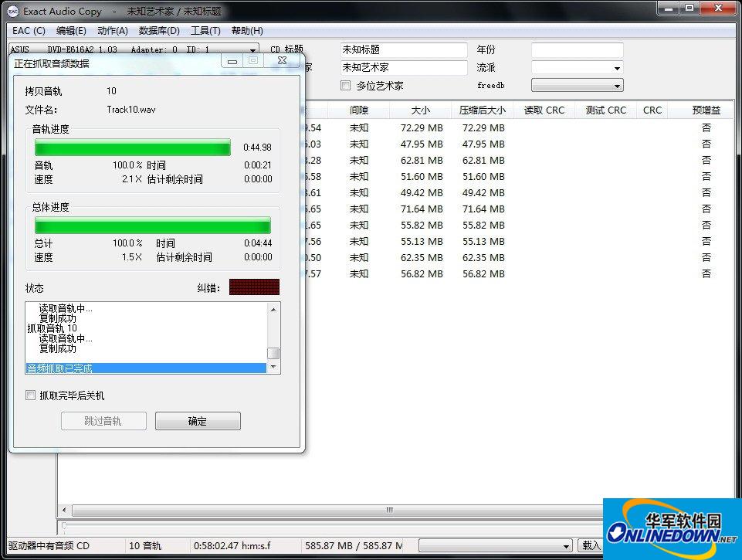Click the 驱动器中有音频 CD status text
Image resolution: width=742 pixels, height=560 pixels.
coord(49,546)
